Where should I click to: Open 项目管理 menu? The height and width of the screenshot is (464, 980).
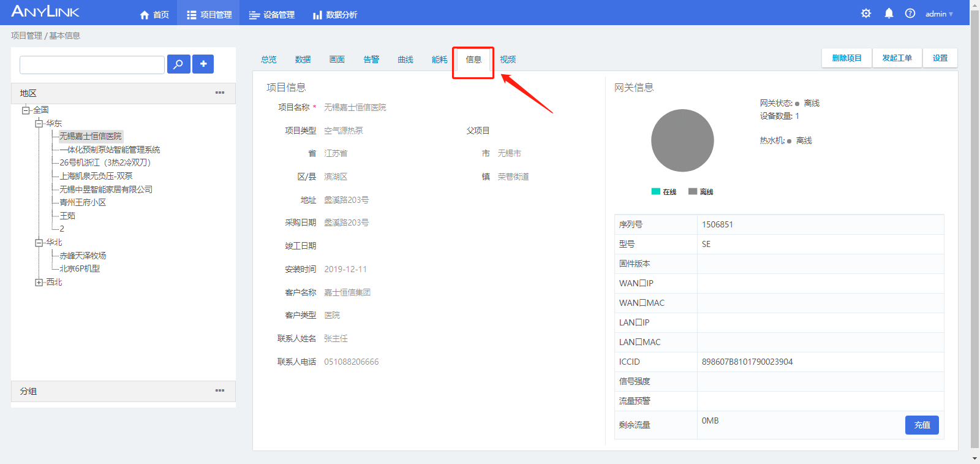point(209,15)
